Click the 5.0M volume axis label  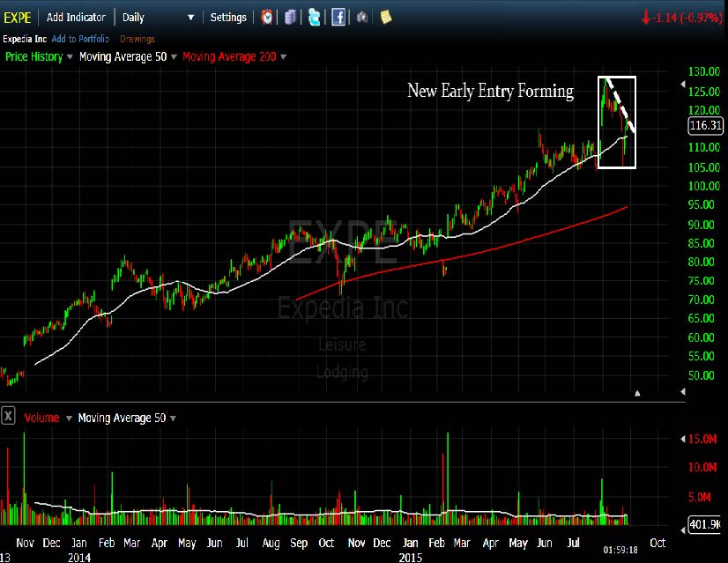[700, 497]
